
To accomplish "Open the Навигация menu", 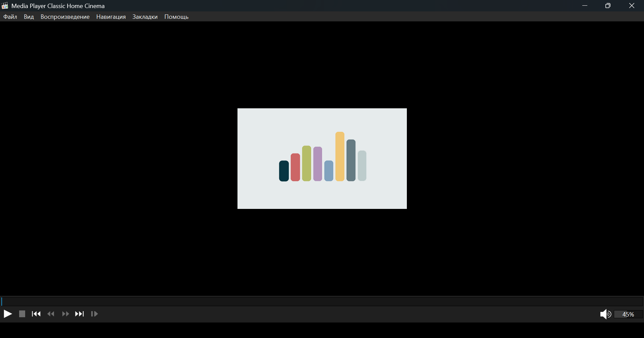I will 111,17.
